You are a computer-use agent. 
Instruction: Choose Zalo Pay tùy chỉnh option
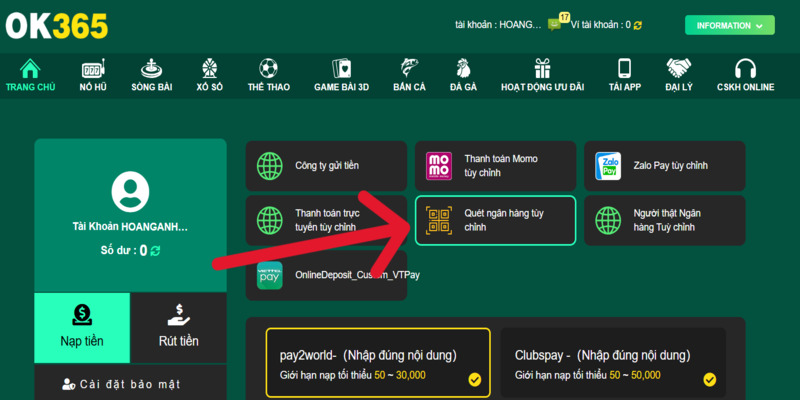(664, 166)
